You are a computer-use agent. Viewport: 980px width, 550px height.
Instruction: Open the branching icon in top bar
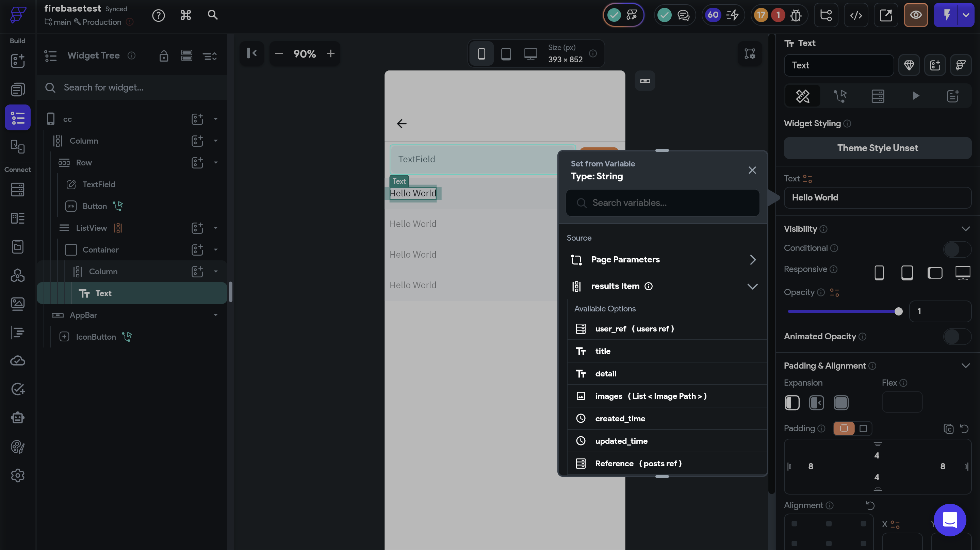click(826, 15)
